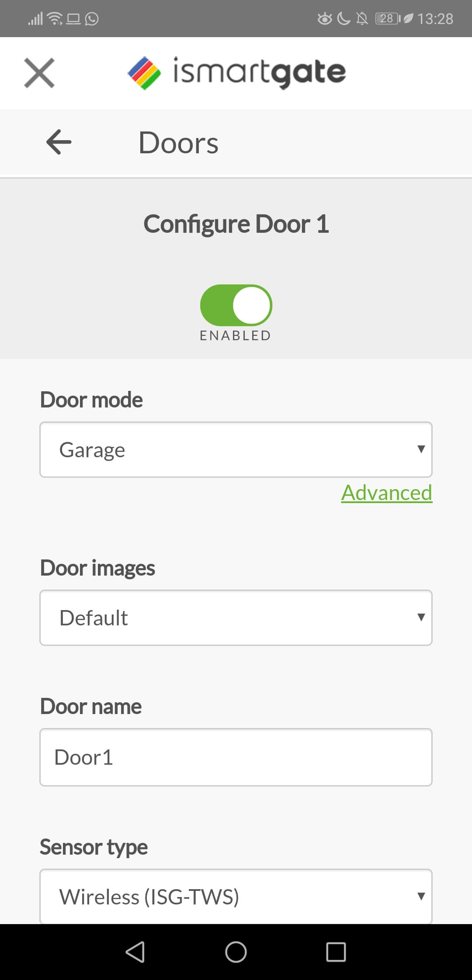Disable Door 1 with the green toggle

(x=236, y=305)
